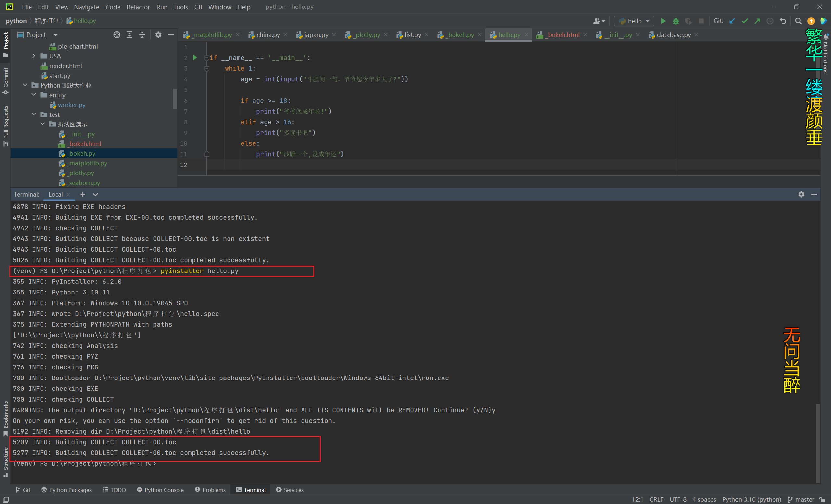
Task: Collapse the entity folder
Action: tap(34, 95)
